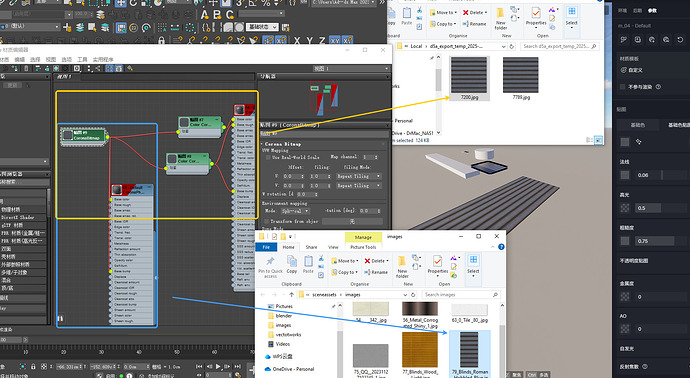Click New folder icon in images window
Screen dimensions: 690x378
coord(402,261)
